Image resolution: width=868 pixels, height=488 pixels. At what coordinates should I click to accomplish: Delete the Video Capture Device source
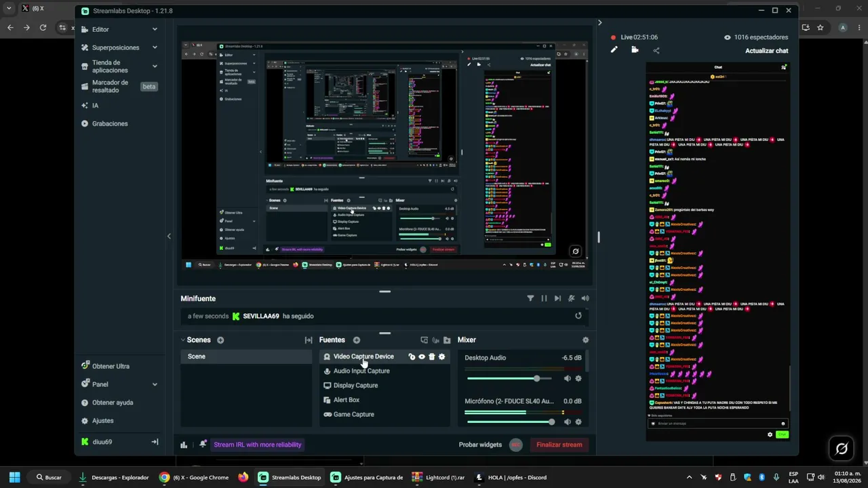tap(432, 357)
